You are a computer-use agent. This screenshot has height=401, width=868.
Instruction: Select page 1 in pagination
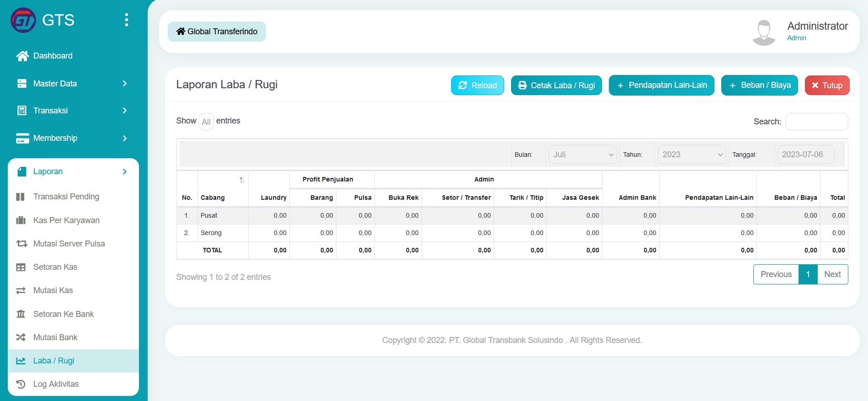point(808,274)
